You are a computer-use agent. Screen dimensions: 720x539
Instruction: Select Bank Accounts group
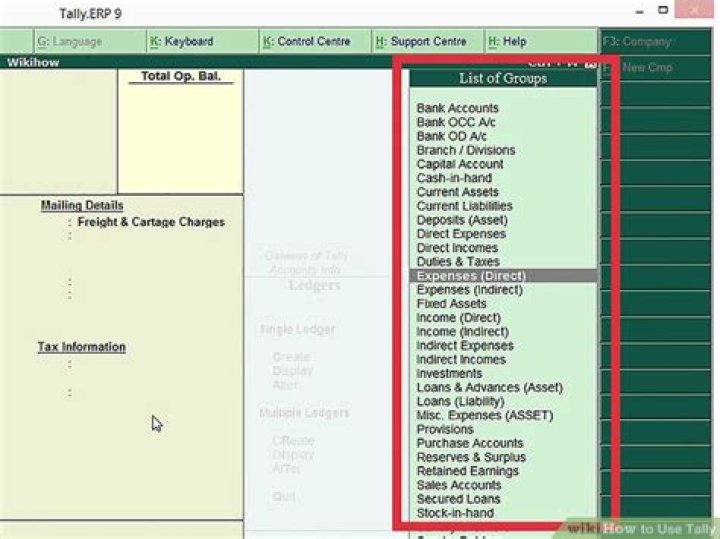click(x=457, y=108)
